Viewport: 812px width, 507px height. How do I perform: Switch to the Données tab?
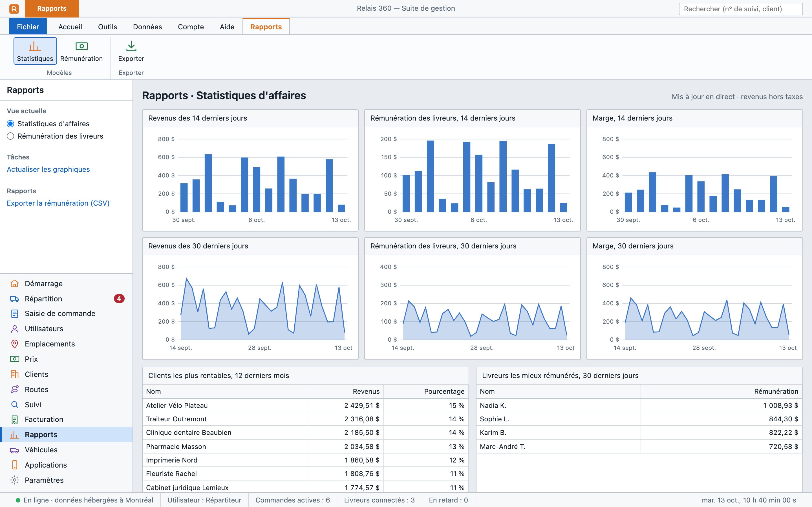click(147, 26)
